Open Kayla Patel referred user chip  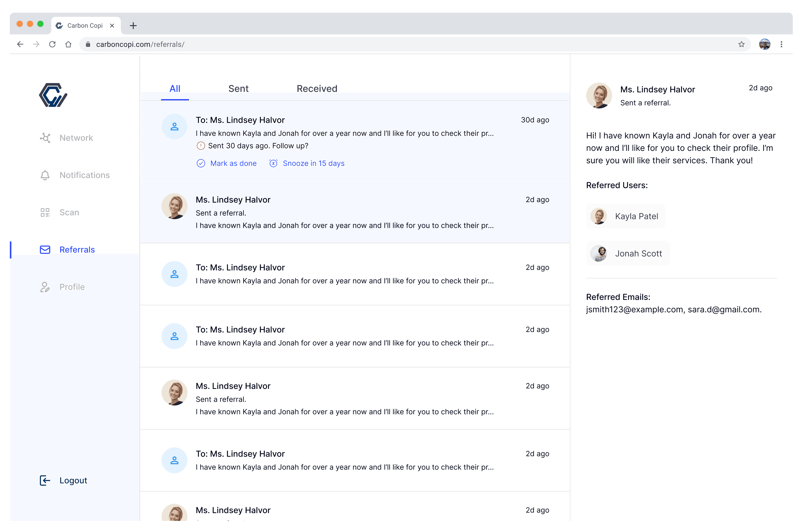click(625, 216)
